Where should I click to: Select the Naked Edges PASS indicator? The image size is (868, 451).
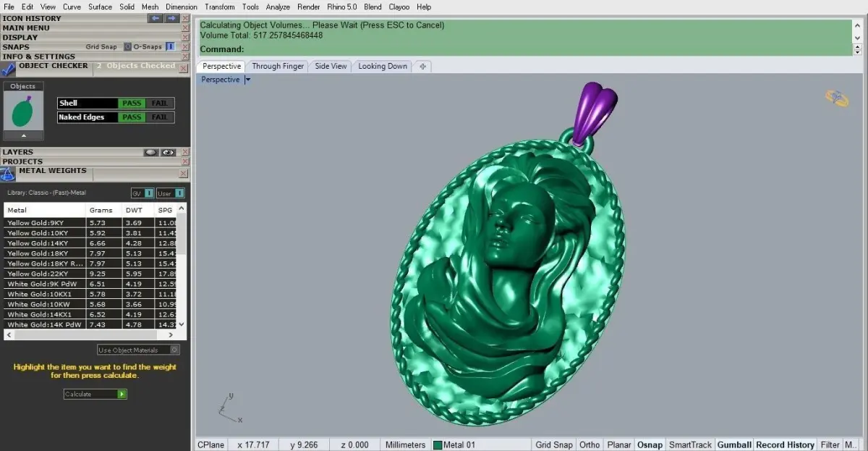pos(132,117)
